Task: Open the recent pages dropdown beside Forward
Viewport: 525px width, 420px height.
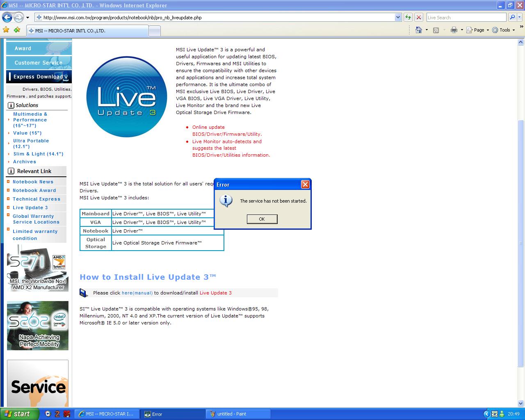Action: click(27, 18)
